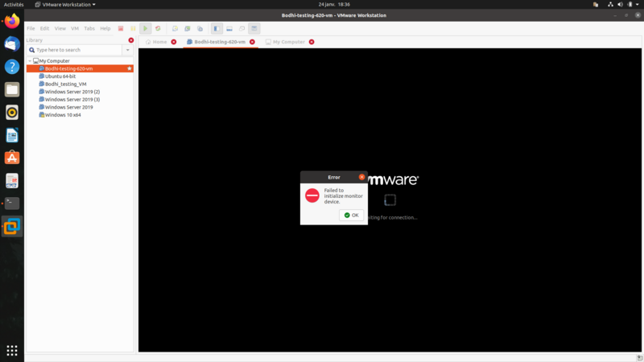Click the volume icon in the system tray

[x=620, y=5]
